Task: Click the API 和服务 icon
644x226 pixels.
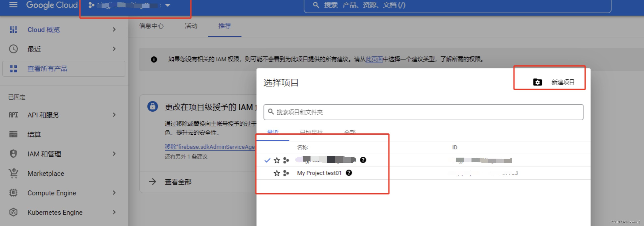Action: pyautogui.click(x=13, y=115)
